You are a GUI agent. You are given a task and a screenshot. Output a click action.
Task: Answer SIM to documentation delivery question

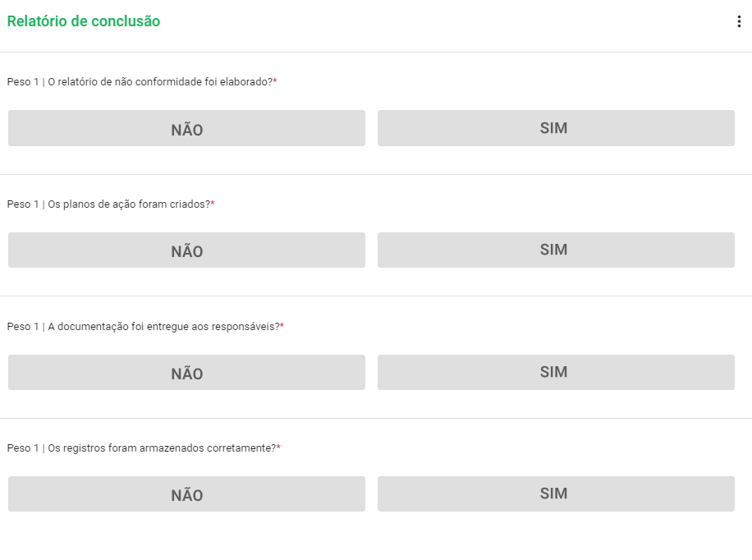click(x=555, y=372)
